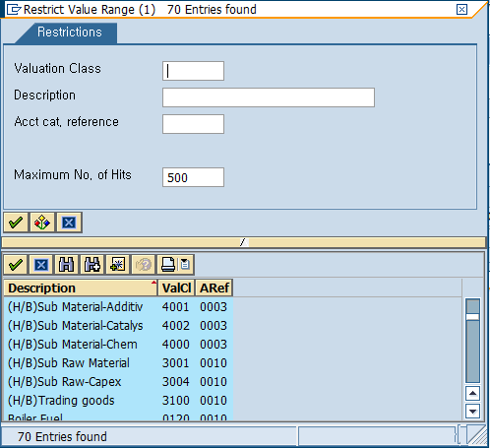Viewport: 490px width, 448px height.
Task: Click the Maximum No. of Hits field
Action: 193,177
